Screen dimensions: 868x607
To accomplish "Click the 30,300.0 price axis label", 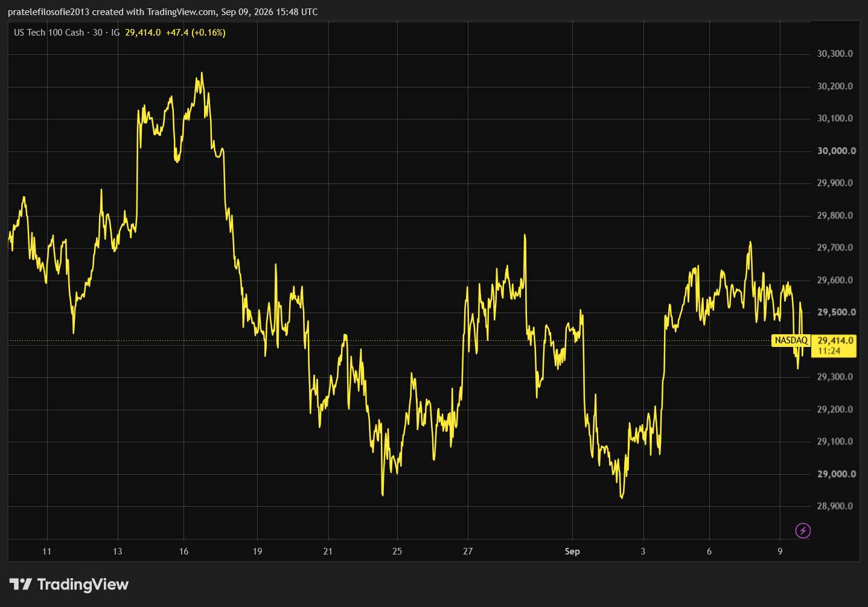I will click(x=835, y=54).
